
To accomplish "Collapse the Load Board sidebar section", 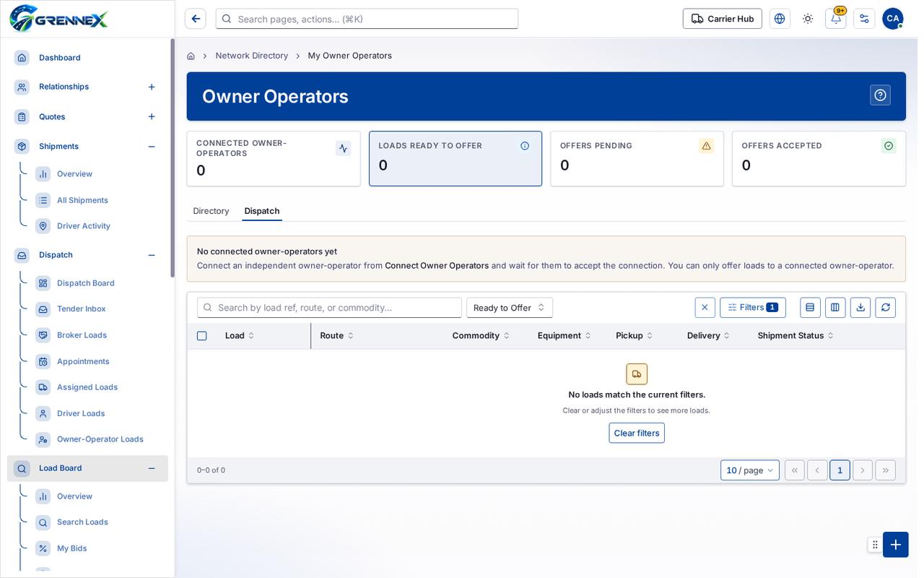I will click(x=152, y=468).
